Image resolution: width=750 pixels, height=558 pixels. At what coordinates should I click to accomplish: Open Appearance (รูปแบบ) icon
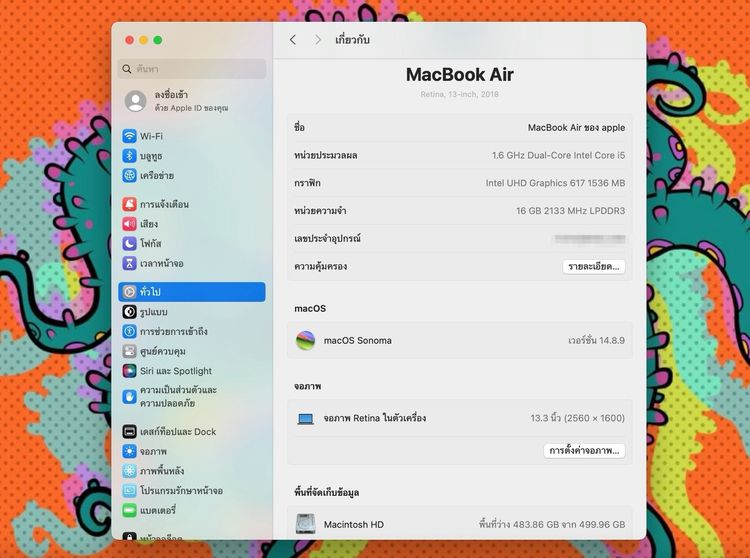pyautogui.click(x=129, y=312)
